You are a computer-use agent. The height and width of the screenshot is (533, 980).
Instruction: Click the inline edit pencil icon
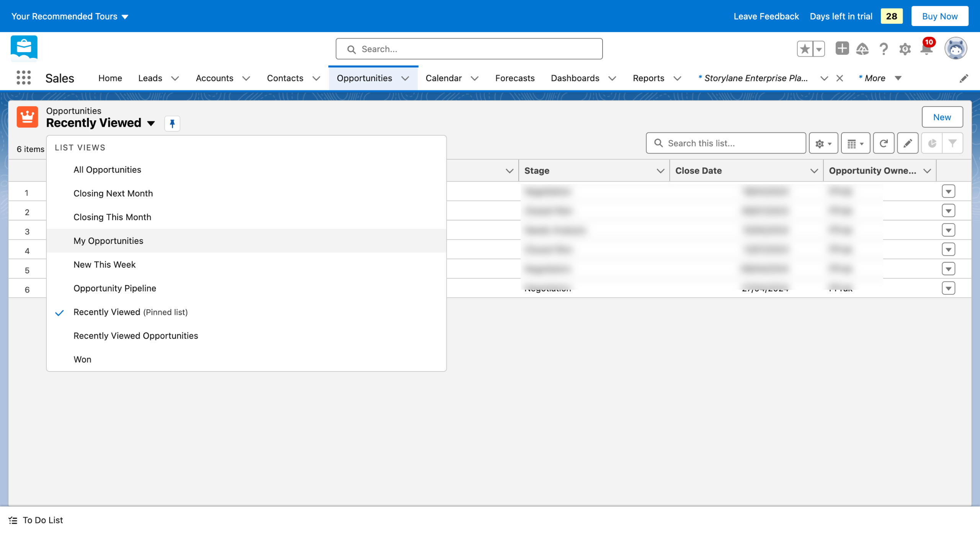908,143
